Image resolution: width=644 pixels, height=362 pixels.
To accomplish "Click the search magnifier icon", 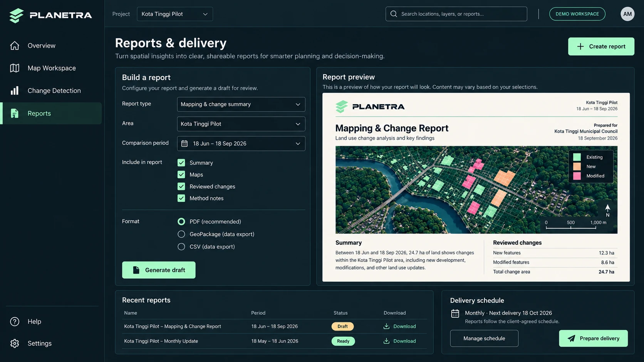I will pos(394,14).
